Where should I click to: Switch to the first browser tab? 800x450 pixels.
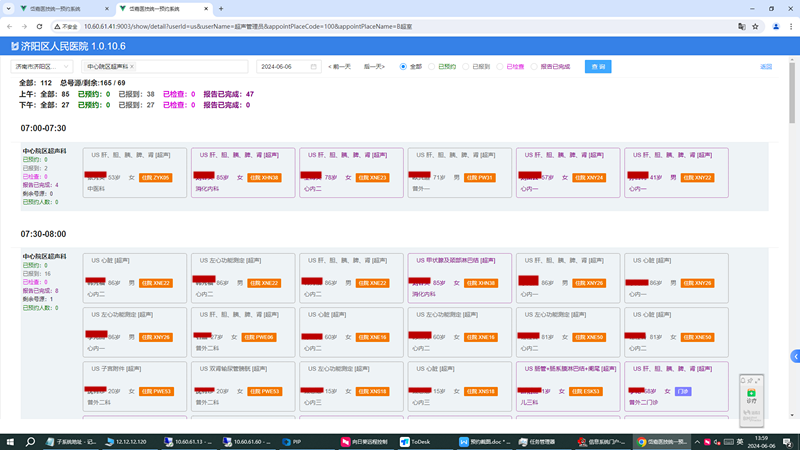coord(50,8)
